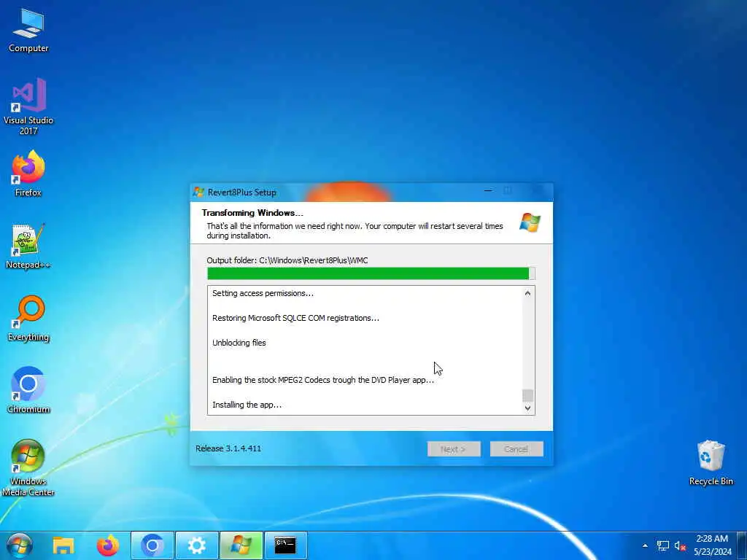Image resolution: width=747 pixels, height=560 pixels.
Task: Switch to the Settings gear taskbar item
Action: (196, 545)
